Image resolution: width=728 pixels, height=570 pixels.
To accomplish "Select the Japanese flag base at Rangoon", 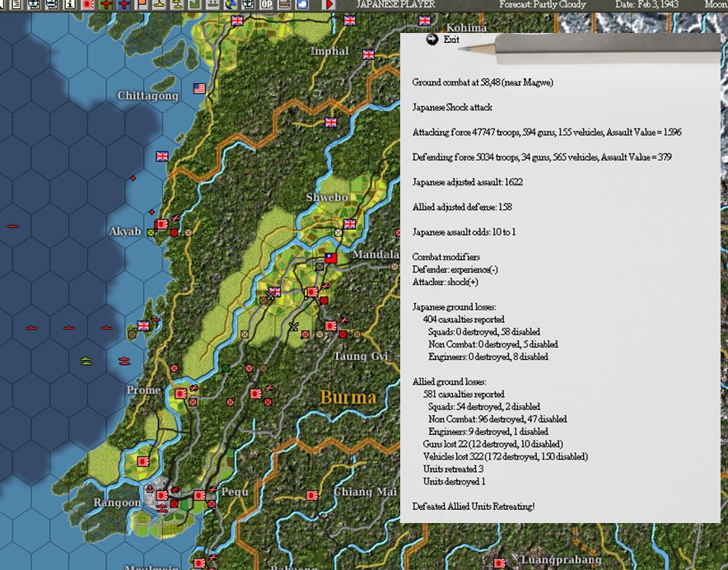I will (x=161, y=495).
